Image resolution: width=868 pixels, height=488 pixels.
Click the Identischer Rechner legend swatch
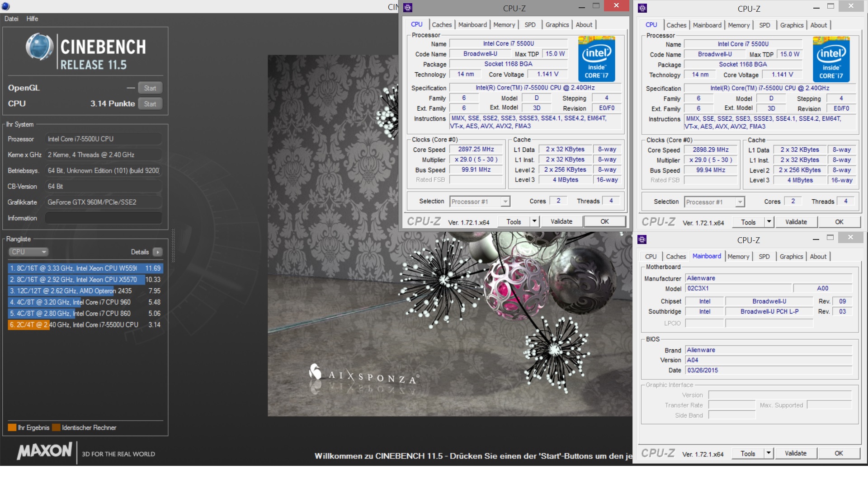(x=56, y=427)
